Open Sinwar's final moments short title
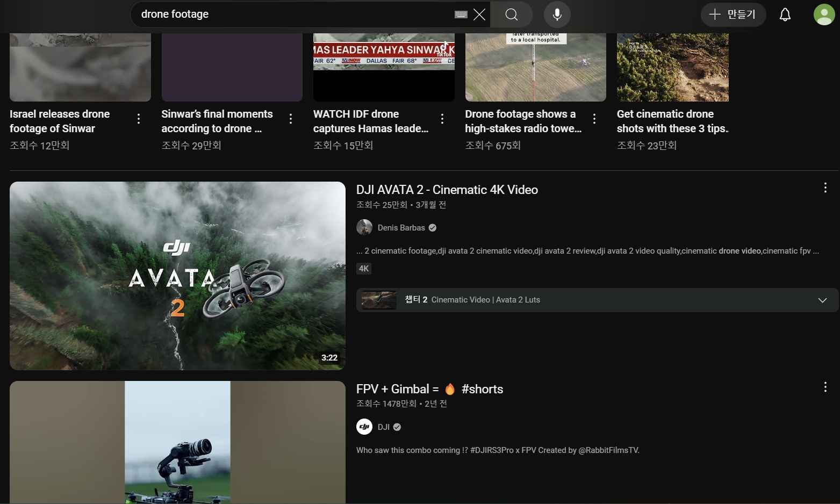The width and height of the screenshot is (840, 504). tap(217, 121)
